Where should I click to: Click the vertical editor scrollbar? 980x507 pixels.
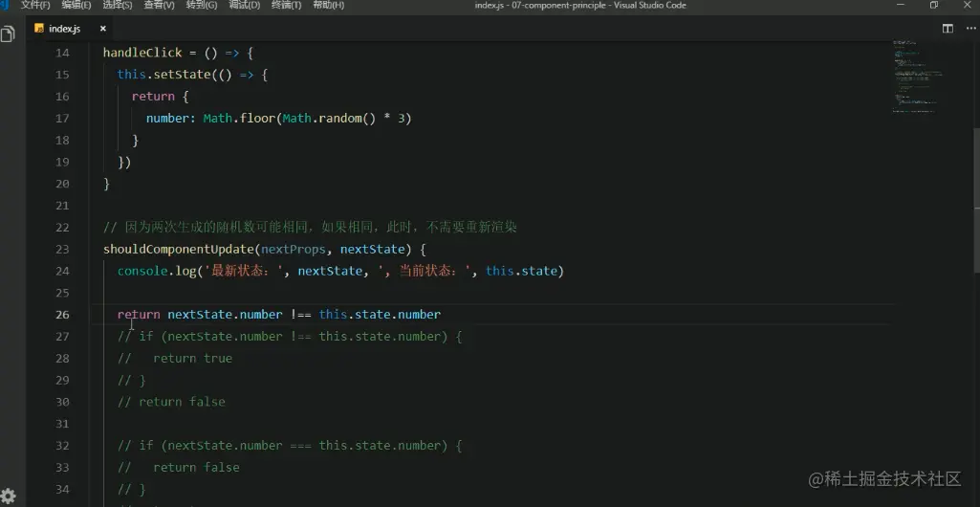coord(976,200)
